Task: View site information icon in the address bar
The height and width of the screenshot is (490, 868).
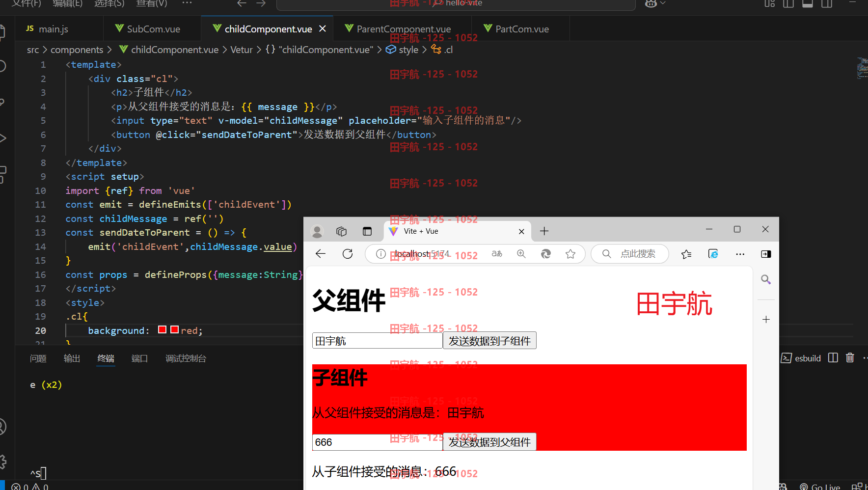Action: 380,254
